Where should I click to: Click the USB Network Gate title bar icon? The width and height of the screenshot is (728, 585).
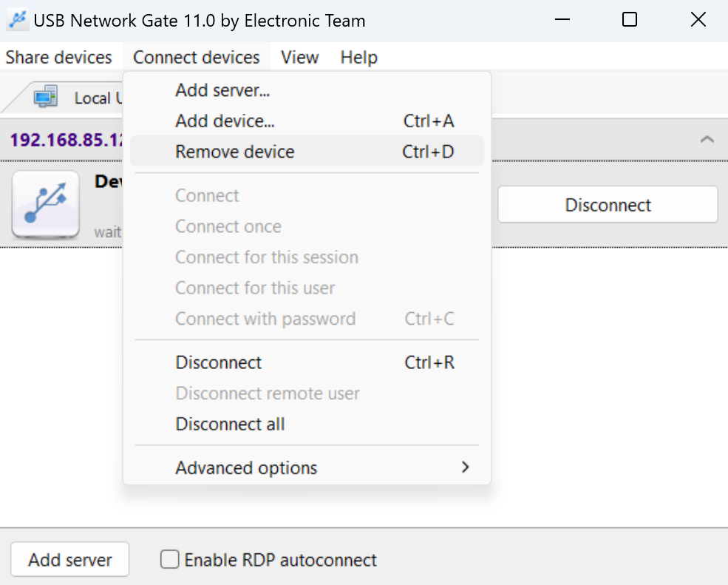[x=16, y=20]
